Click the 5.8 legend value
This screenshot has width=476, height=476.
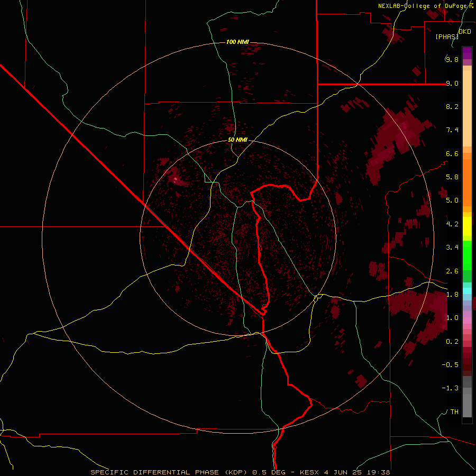click(x=452, y=177)
